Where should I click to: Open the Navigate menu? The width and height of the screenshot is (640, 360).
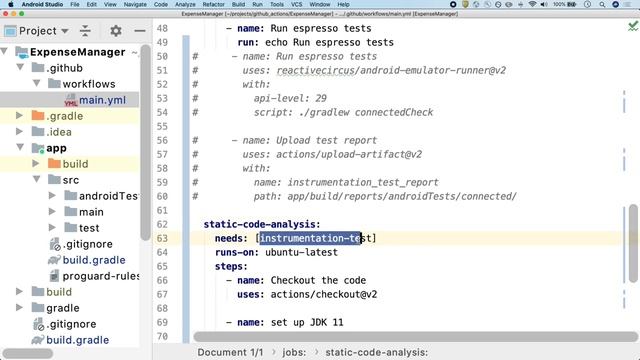(x=135, y=4)
